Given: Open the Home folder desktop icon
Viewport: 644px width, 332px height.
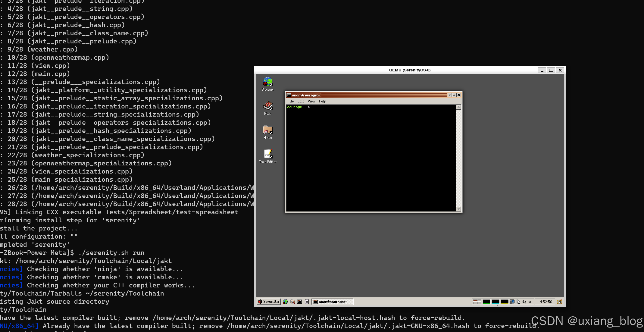Looking at the screenshot, I should coord(267,130).
